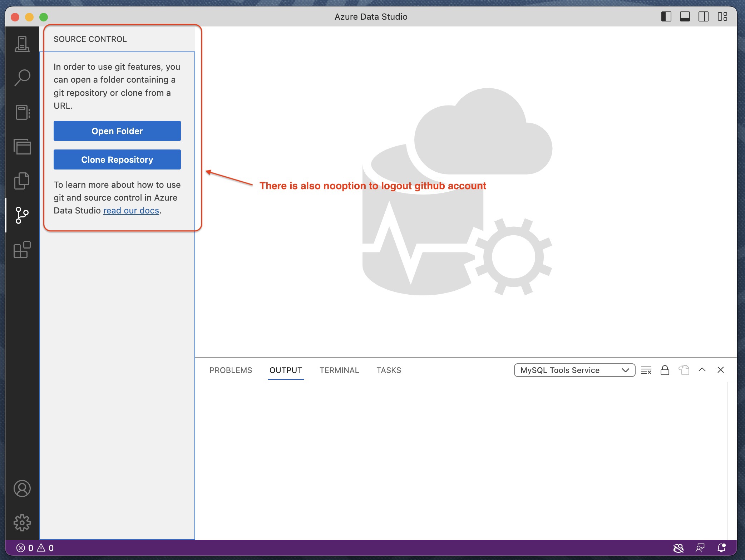This screenshot has height=560, width=745.
Task: Open the Connections view in activity bar
Action: point(22,44)
